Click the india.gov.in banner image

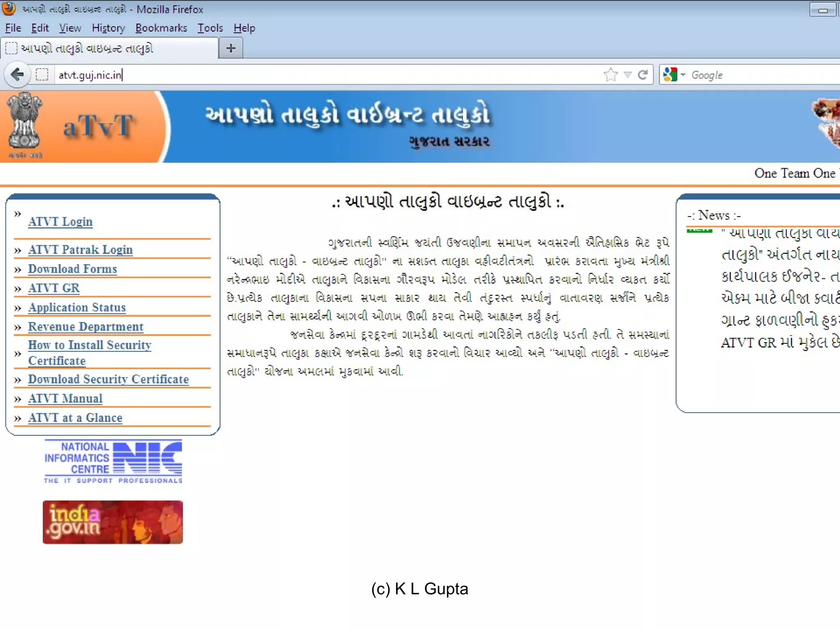[113, 522]
